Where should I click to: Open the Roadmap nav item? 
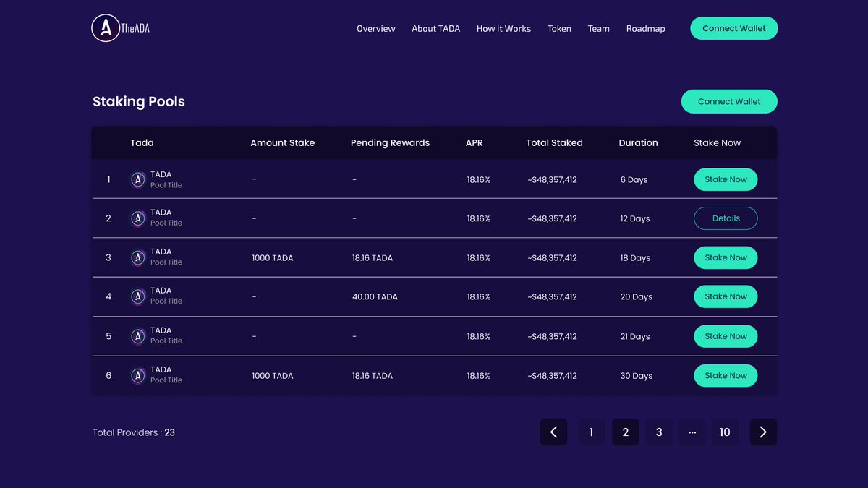click(646, 29)
